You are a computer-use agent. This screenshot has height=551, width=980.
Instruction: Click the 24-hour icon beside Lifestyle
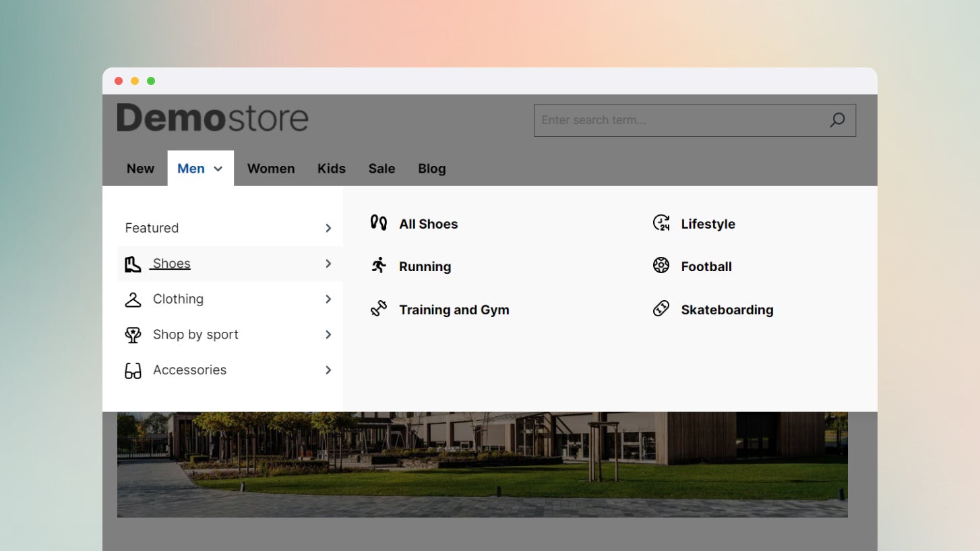click(661, 223)
